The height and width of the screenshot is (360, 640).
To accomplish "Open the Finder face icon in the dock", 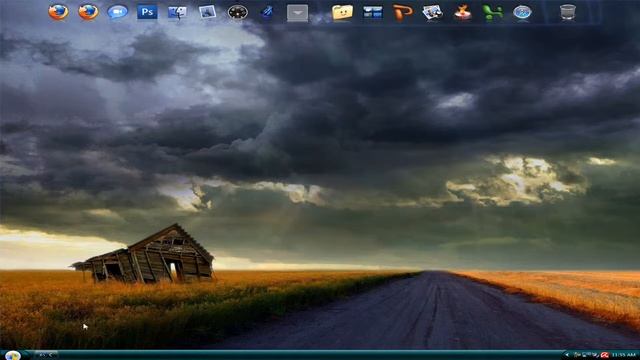I will 177,12.
